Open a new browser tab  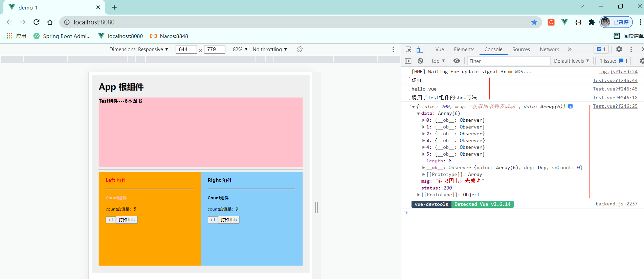tap(114, 7)
